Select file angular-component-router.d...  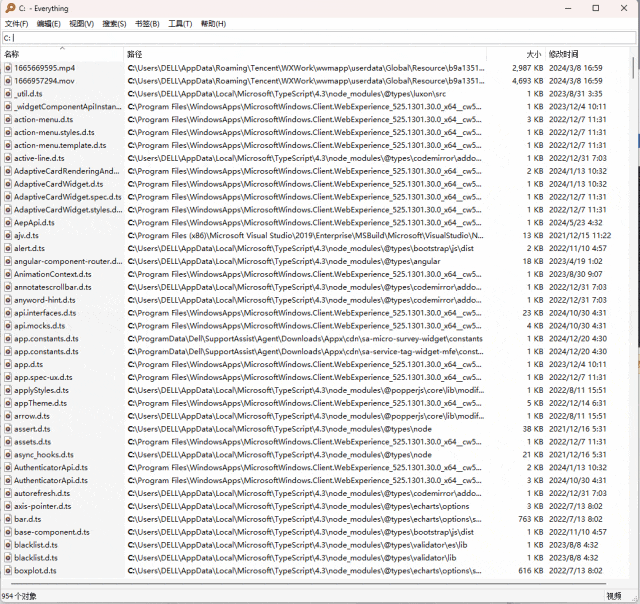click(x=68, y=261)
